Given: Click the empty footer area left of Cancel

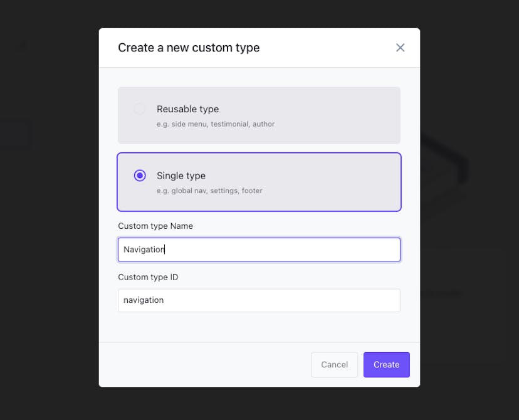Looking at the screenshot, I should [205, 365].
